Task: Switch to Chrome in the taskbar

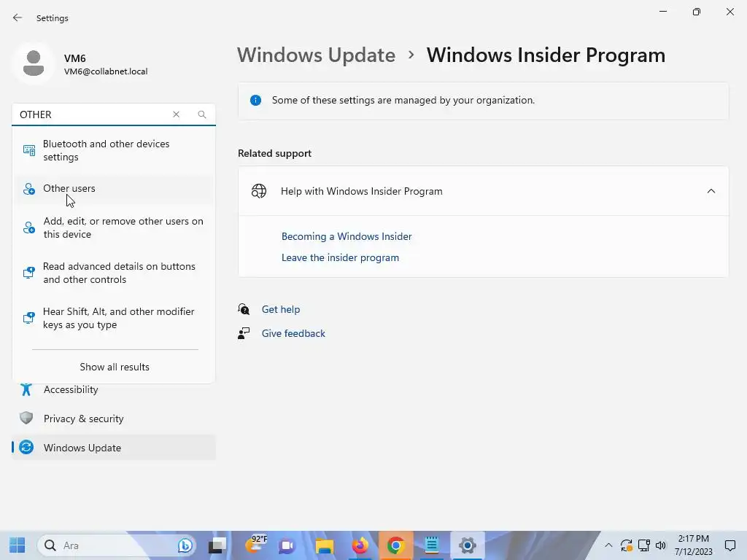Action: click(395, 545)
